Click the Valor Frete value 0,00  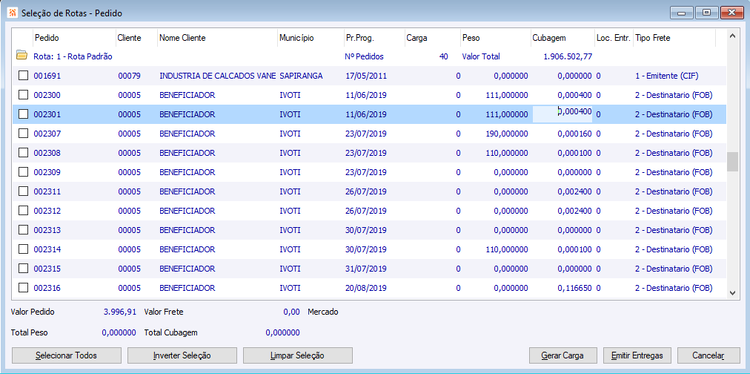click(291, 312)
